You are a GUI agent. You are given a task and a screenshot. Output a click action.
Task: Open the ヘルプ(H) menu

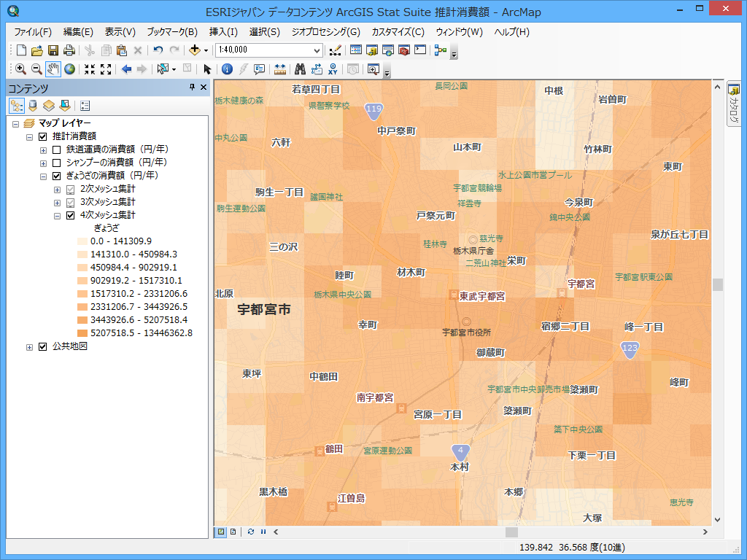point(511,32)
